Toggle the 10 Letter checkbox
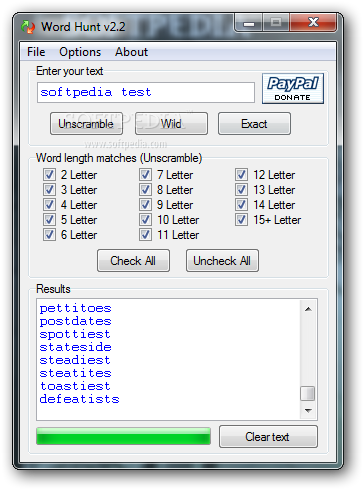Viewport: 364px width, 490px height. tap(145, 220)
